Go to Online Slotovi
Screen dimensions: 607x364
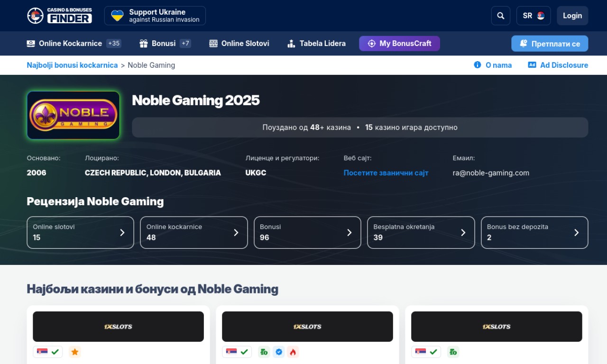tap(239, 44)
